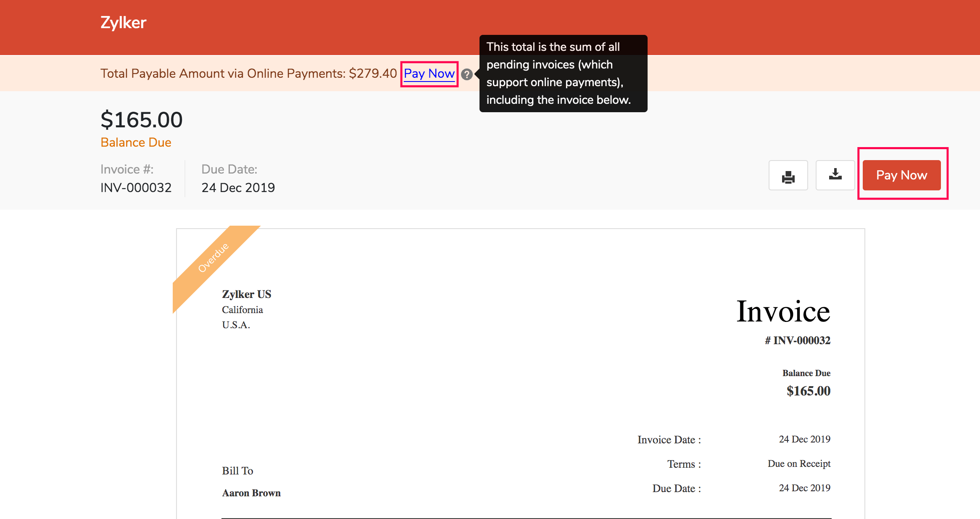This screenshot has height=519, width=980.
Task: Click Zylker US company name
Action: 247,294
